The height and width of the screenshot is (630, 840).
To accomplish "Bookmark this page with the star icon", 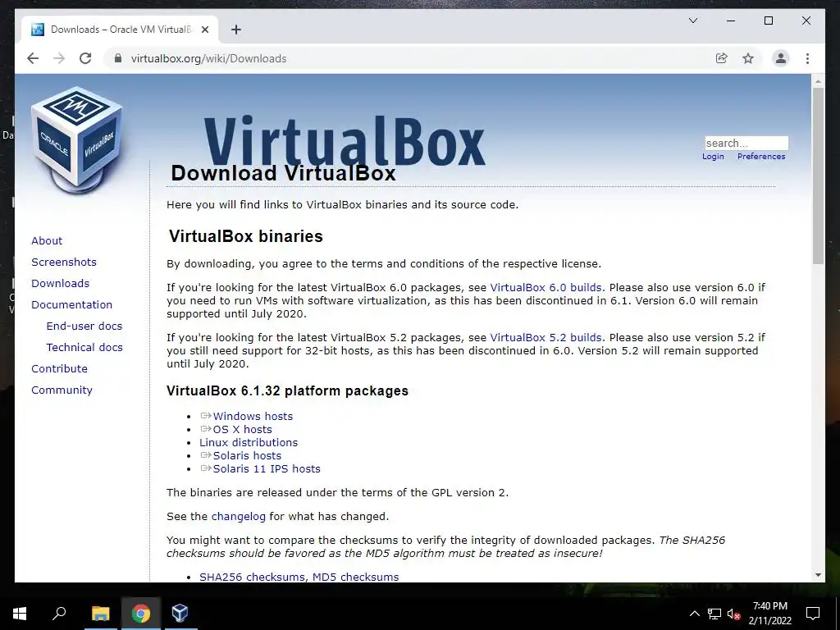I will [748, 58].
